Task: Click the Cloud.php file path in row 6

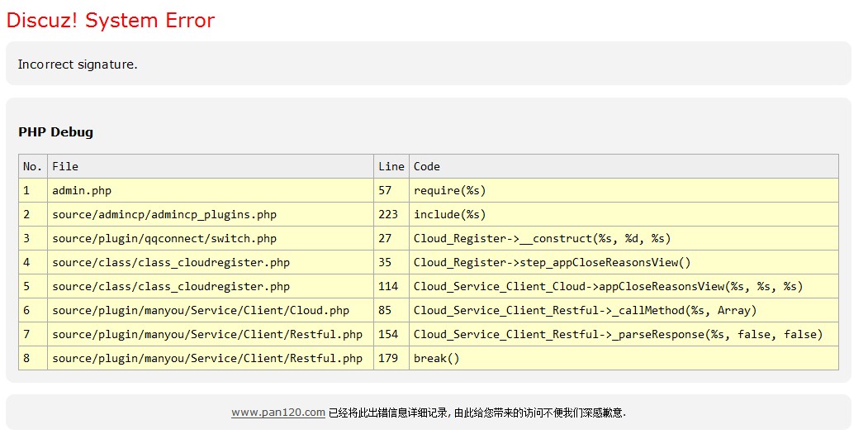Action: [x=201, y=310]
